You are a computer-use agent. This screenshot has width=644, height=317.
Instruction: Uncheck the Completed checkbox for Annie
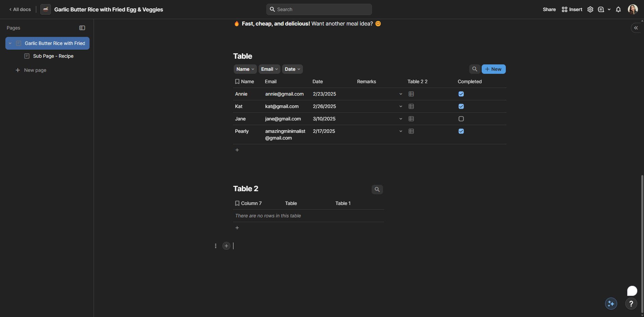click(x=461, y=94)
